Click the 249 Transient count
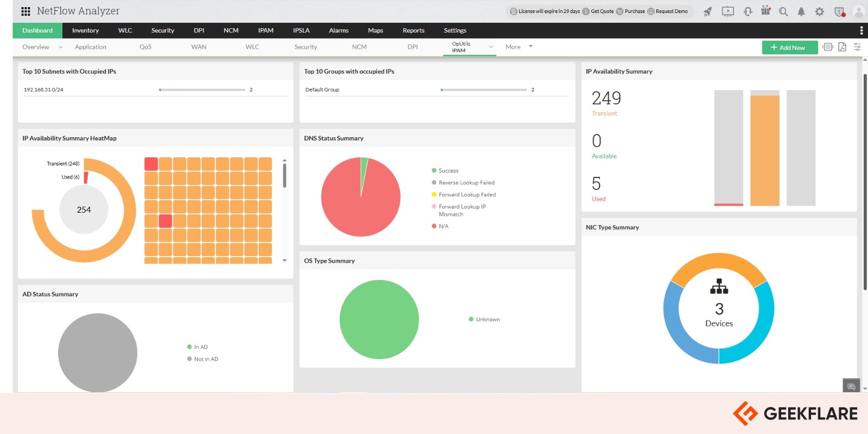Viewport: 868px width, 434px height. click(606, 98)
